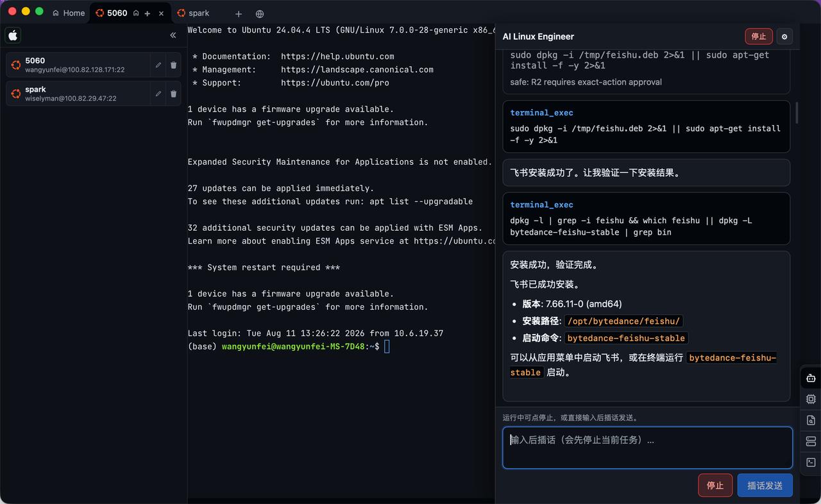Image resolution: width=821 pixels, height=504 pixels.
Task: Open the file search panel icon
Action: tap(811, 420)
